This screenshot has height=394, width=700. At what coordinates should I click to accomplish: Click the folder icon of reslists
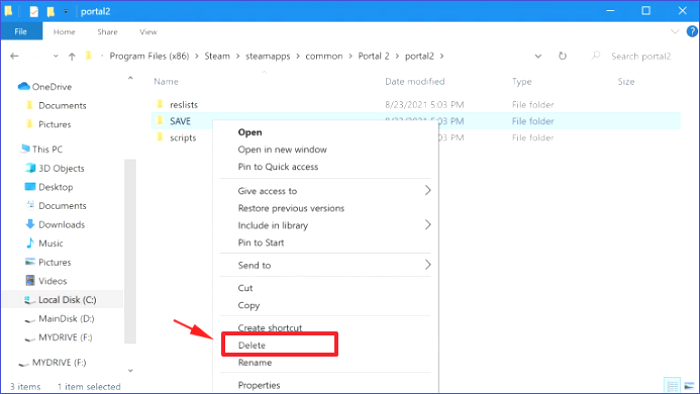[160, 104]
